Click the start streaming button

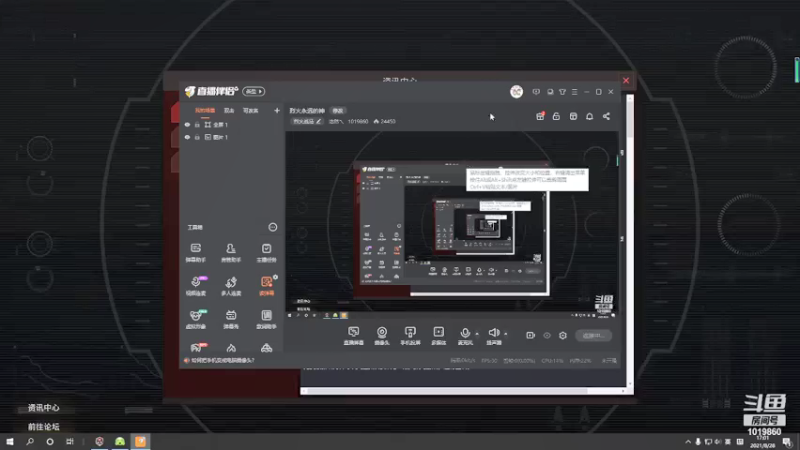coord(593,336)
